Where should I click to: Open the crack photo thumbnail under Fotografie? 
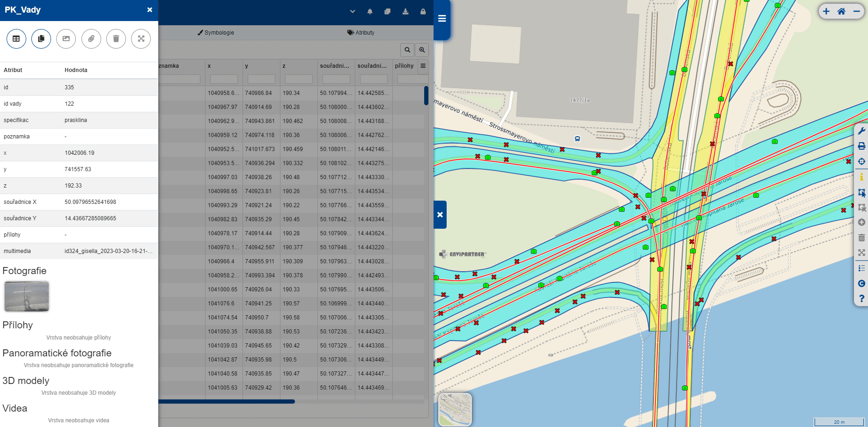point(27,296)
